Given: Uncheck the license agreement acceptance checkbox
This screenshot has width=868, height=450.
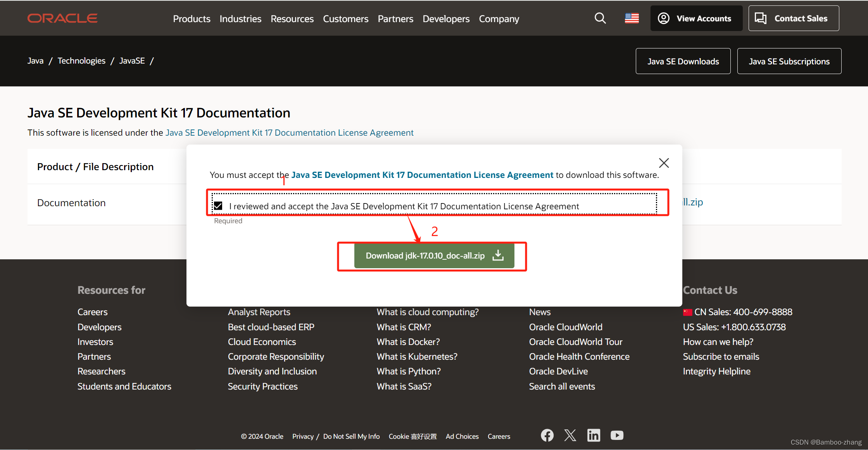Looking at the screenshot, I should coord(218,206).
